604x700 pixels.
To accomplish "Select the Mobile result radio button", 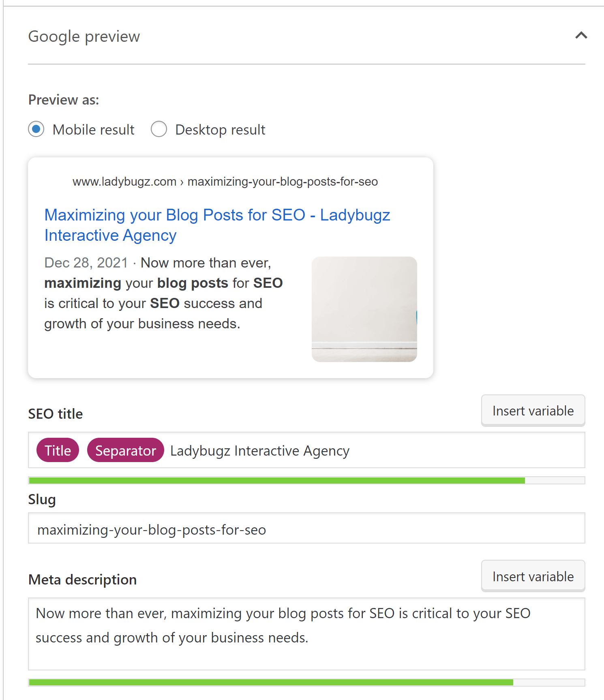I will coord(36,129).
